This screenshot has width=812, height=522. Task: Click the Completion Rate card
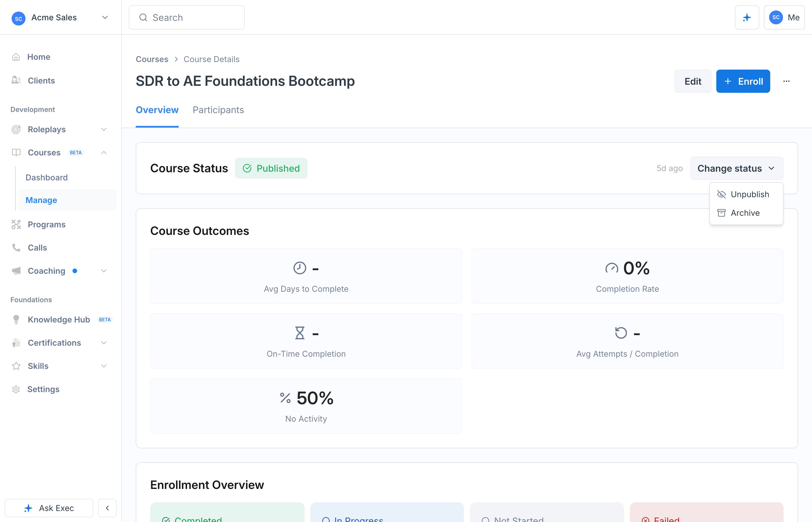click(x=627, y=276)
